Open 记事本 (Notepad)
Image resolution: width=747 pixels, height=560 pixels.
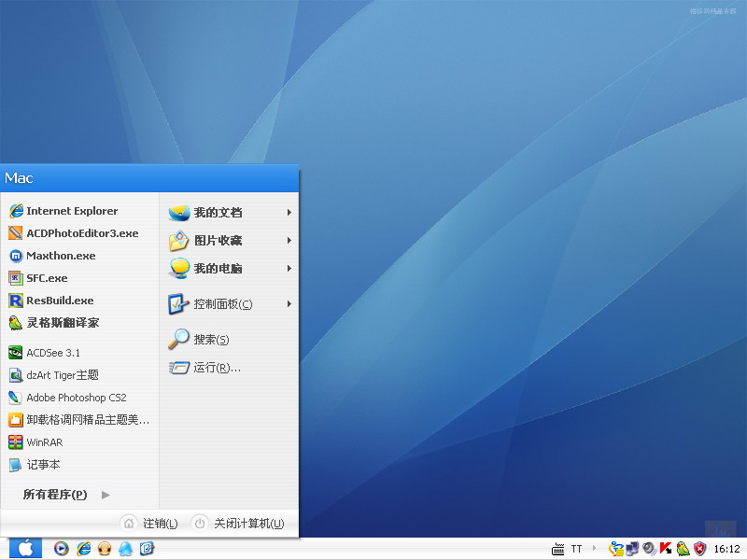click(x=80, y=464)
